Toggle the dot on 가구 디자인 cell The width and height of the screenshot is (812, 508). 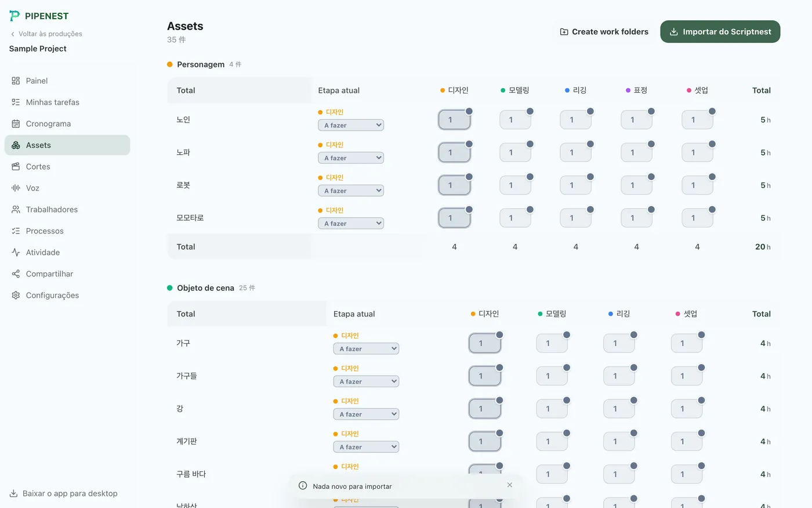499,334
